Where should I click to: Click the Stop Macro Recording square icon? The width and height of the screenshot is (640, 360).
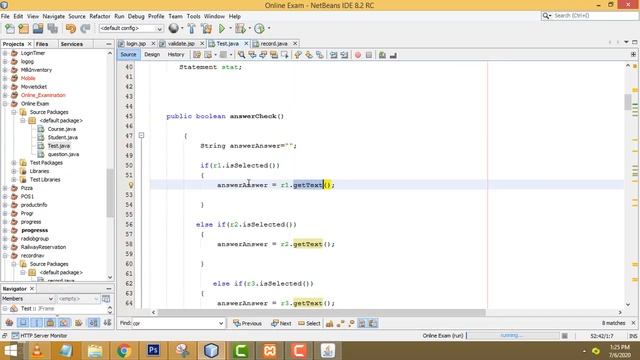(369, 55)
